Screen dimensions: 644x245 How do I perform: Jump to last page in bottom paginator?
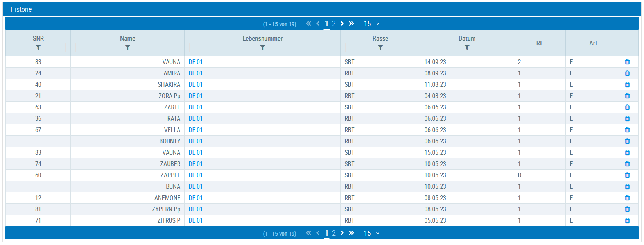point(351,233)
